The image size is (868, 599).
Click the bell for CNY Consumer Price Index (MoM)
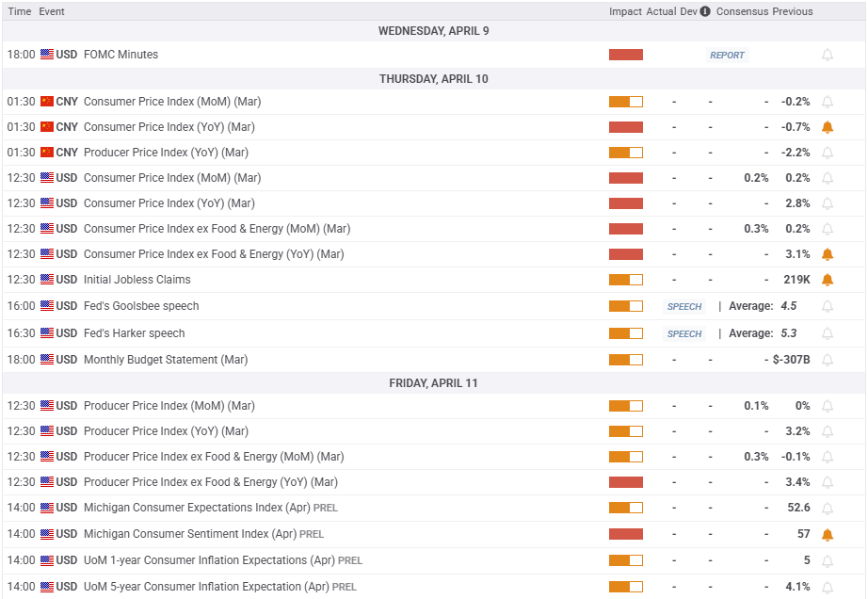828,102
